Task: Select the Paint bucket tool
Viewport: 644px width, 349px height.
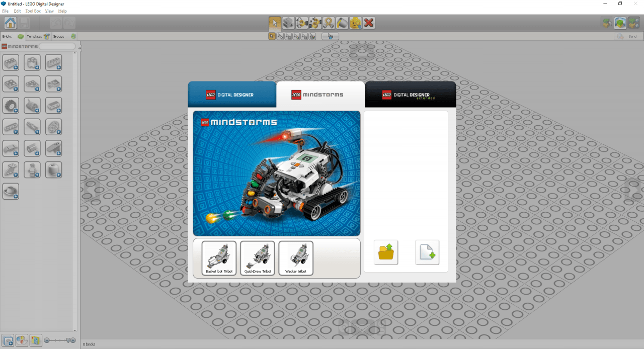Action: coord(342,23)
